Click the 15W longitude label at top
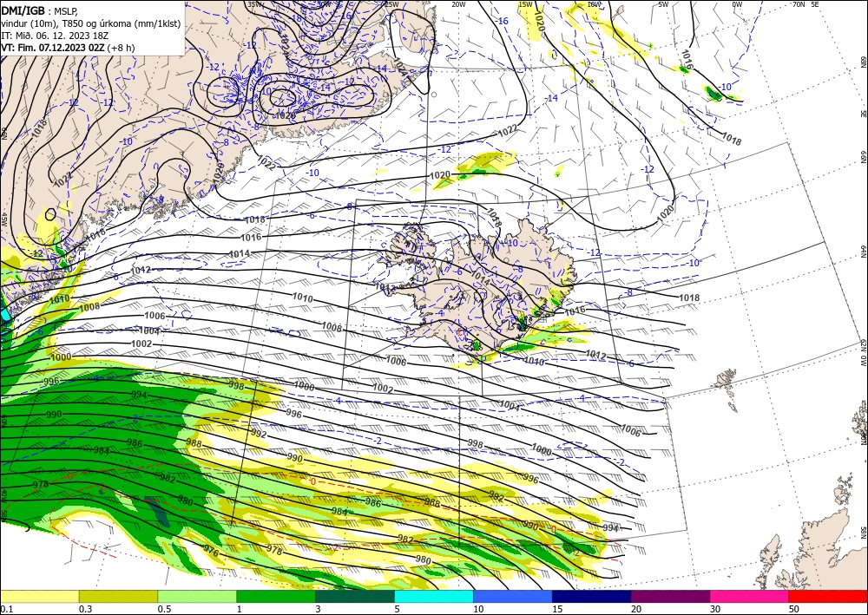 [x=525, y=4]
